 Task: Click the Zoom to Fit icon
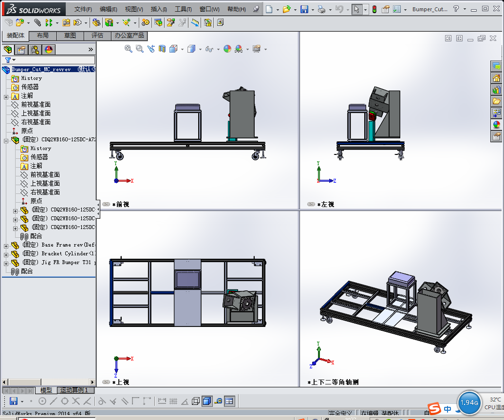coord(128,49)
